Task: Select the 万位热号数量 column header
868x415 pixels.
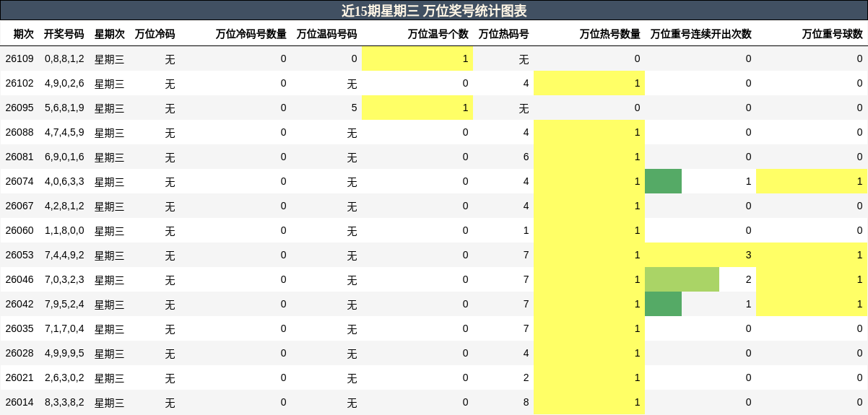Action: point(610,34)
